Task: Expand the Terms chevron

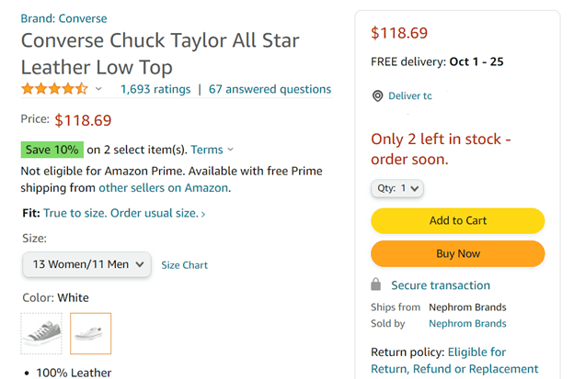Action: 230,149
